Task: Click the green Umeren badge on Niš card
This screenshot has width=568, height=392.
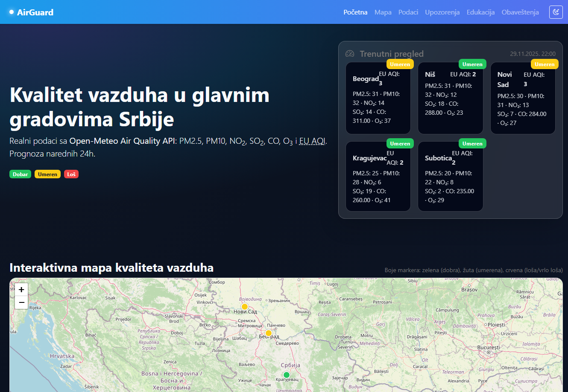Action: pyautogui.click(x=472, y=64)
